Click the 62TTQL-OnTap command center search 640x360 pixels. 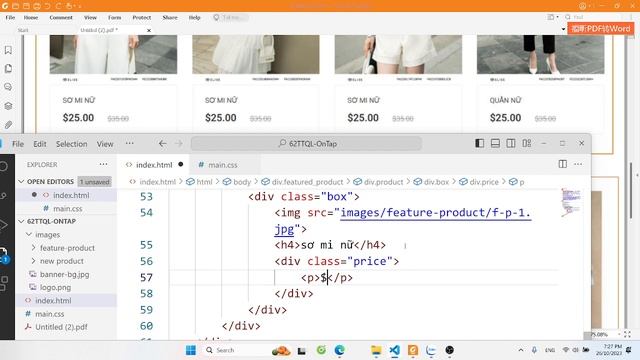pyautogui.click(x=306, y=144)
